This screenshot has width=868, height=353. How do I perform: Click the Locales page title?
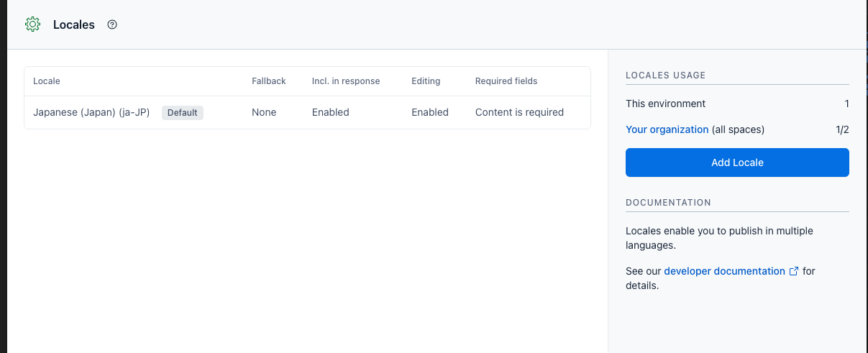74,24
